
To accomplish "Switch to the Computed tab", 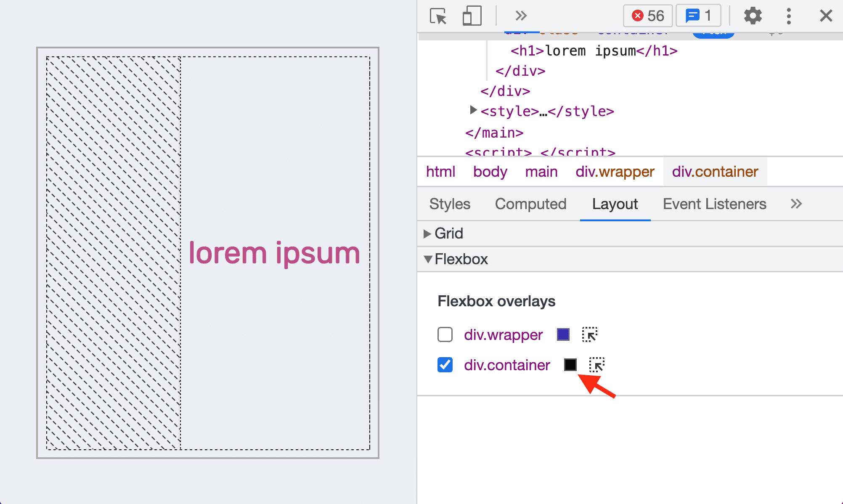I will point(530,203).
